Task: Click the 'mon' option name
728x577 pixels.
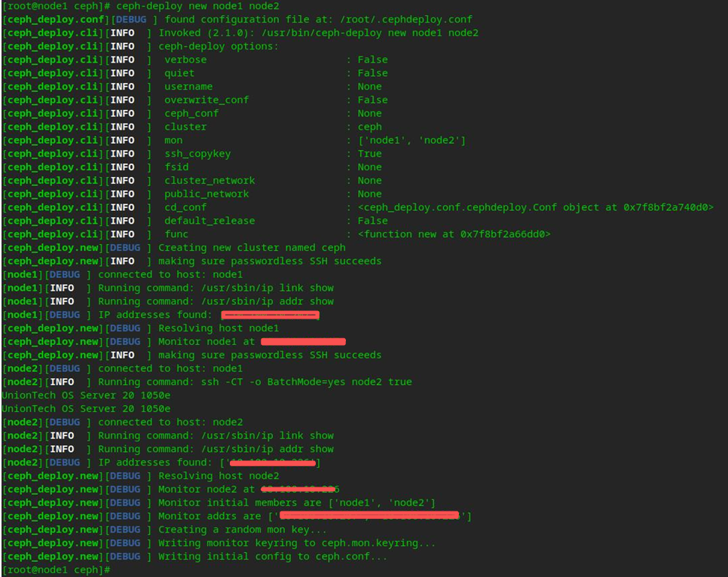Action: click(173, 141)
